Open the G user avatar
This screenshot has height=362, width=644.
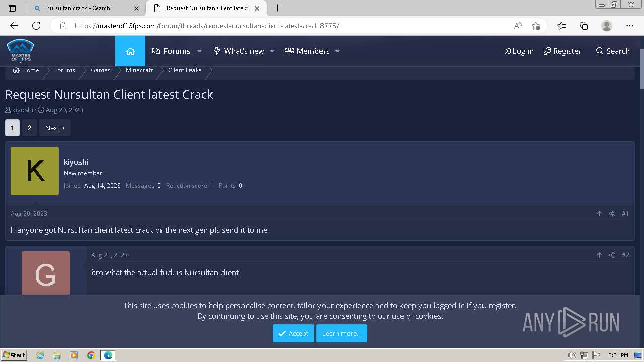(x=46, y=273)
